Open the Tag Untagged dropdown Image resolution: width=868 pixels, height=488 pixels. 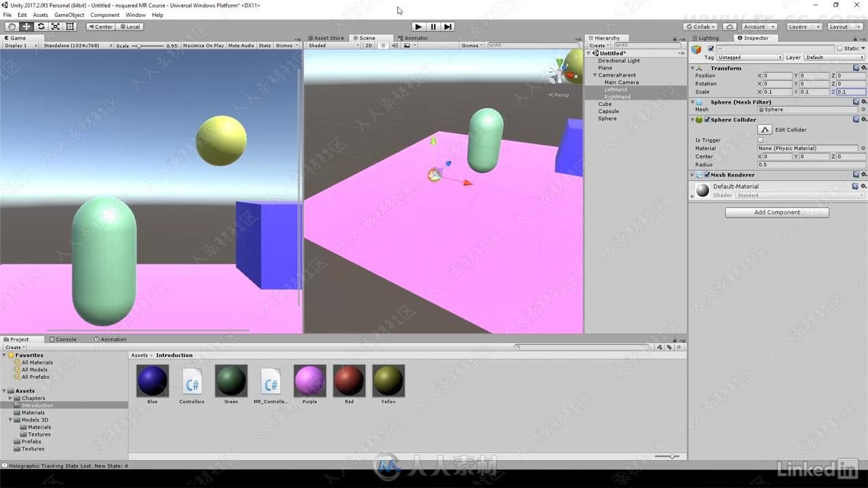click(x=750, y=58)
